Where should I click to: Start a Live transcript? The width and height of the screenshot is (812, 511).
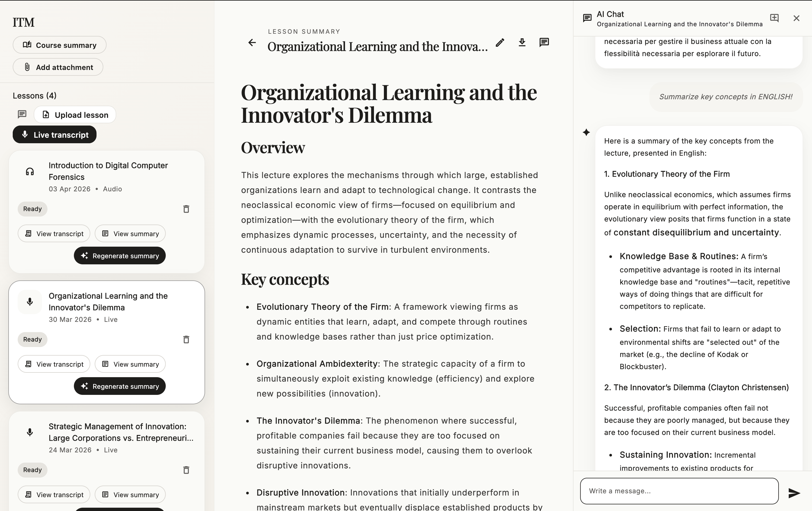coord(55,135)
